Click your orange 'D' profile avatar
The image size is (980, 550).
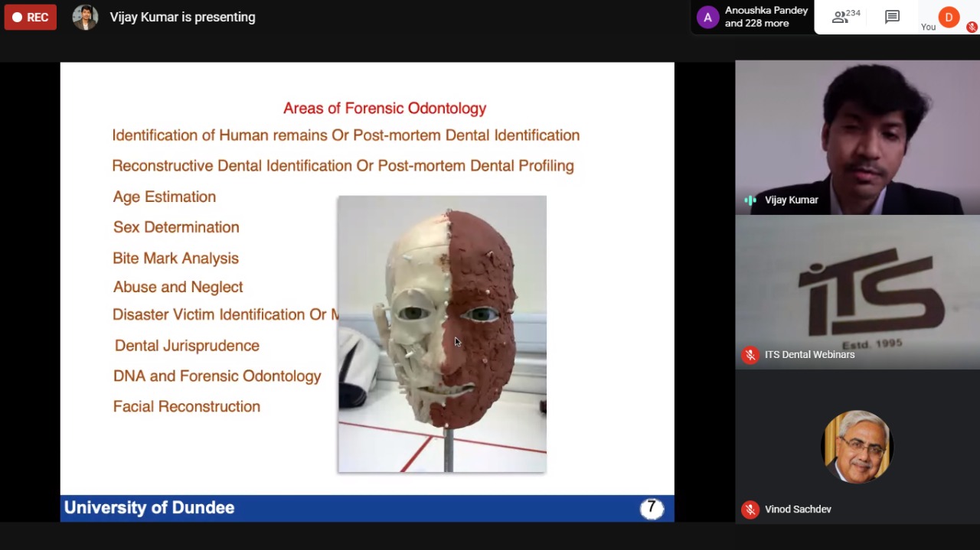[949, 17]
